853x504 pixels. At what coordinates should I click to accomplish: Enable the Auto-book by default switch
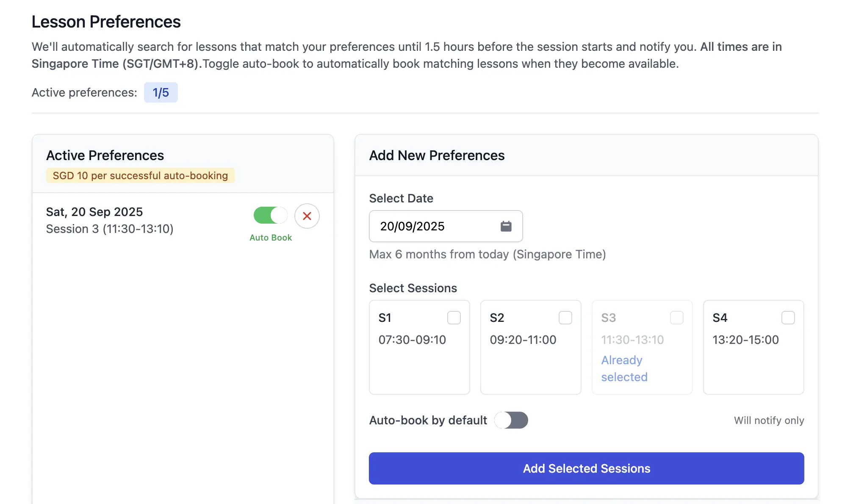tap(511, 420)
